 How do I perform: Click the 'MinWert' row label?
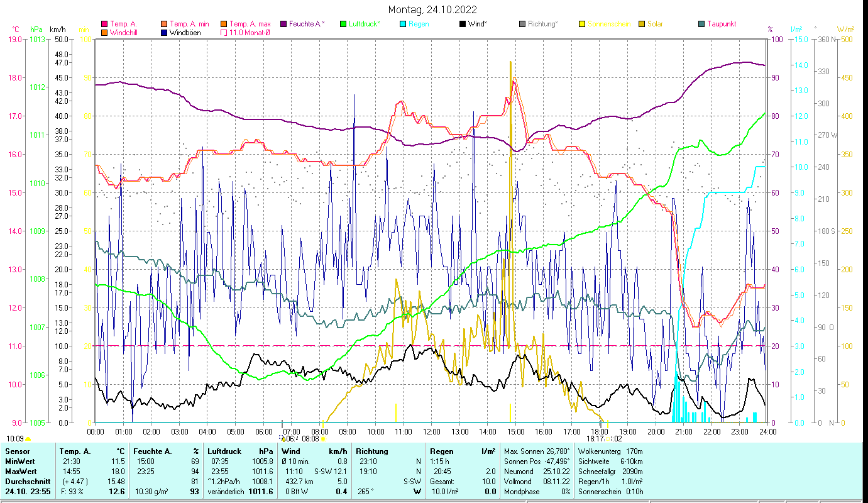point(19,462)
